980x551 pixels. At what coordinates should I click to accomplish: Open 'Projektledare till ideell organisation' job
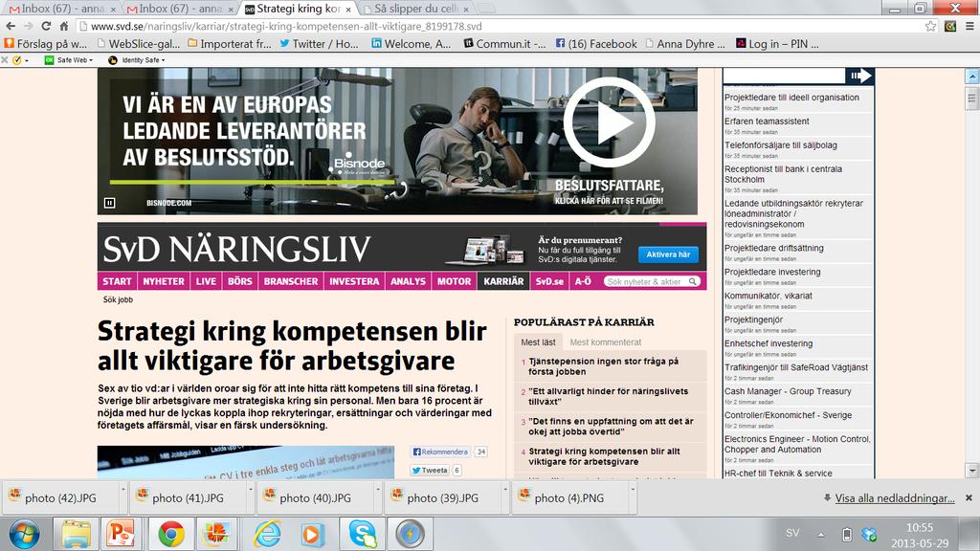(x=791, y=98)
